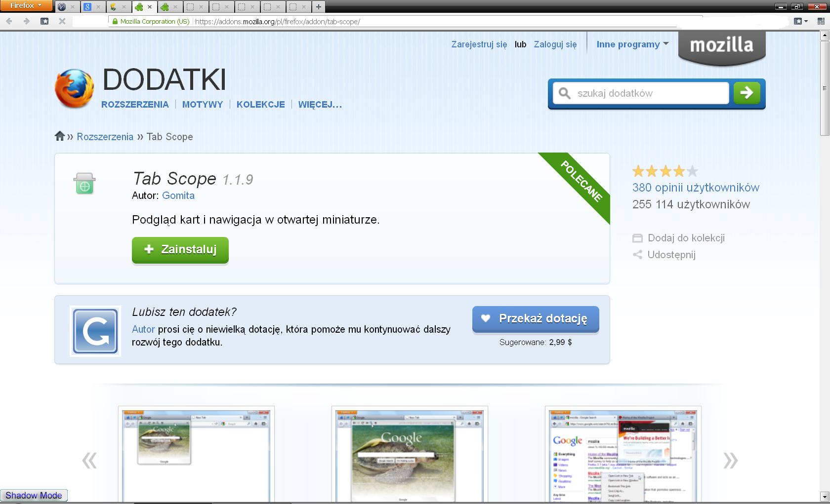Screen dimensions: 830x504
Task: Open the KOLEKCJE menu
Action: click(x=260, y=105)
